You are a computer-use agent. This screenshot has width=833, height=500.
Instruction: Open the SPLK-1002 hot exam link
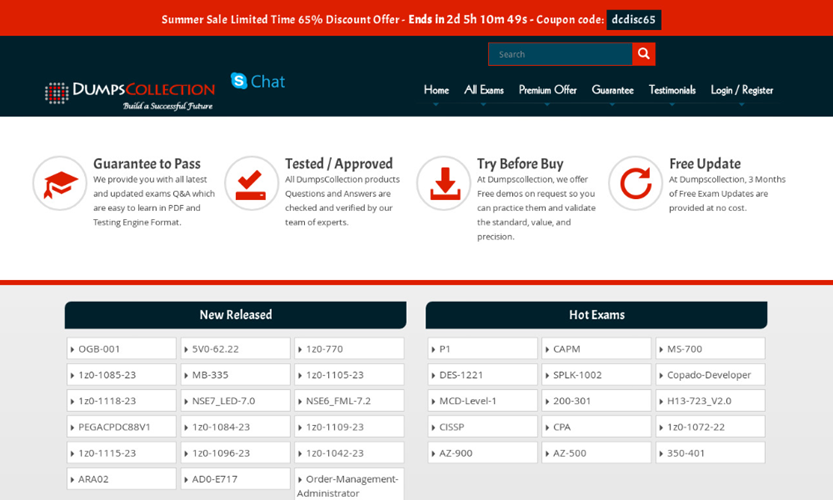(x=597, y=375)
